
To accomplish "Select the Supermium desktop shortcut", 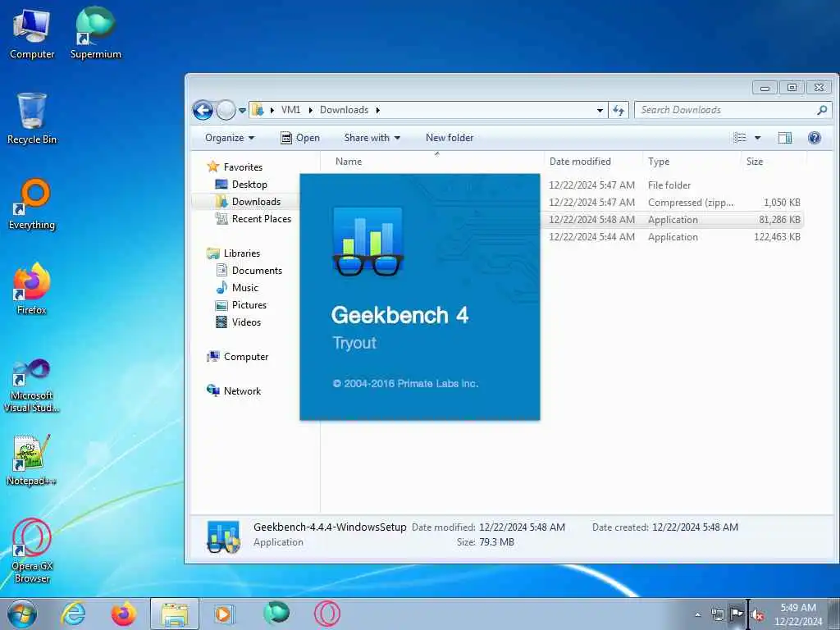I will (95, 33).
